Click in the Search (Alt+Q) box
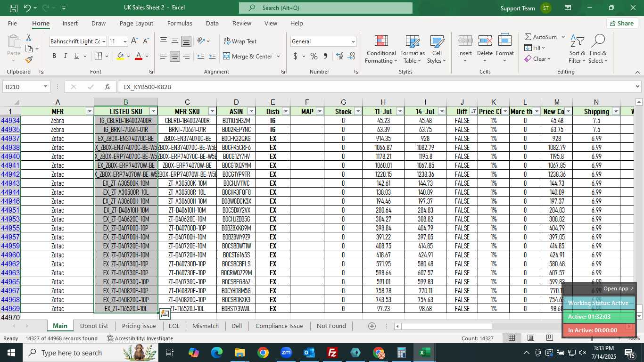This screenshot has width=644, height=362. (x=326, y=8)
